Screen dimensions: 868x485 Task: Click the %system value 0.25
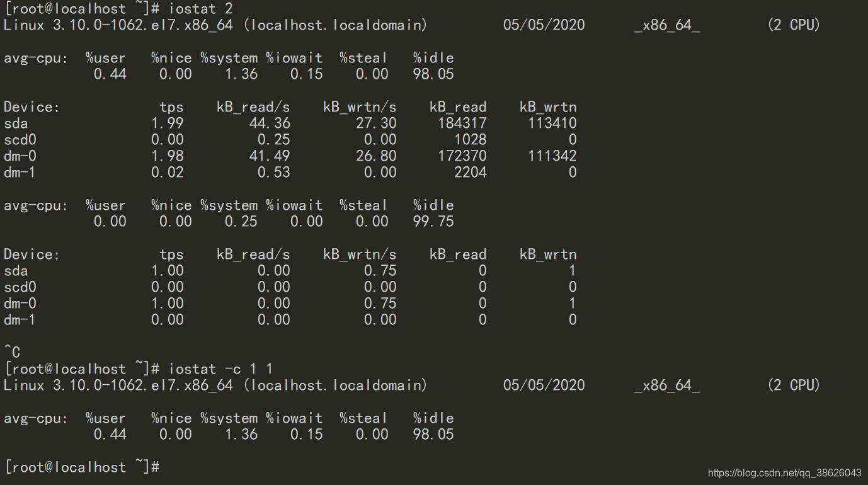pos(241,222)
